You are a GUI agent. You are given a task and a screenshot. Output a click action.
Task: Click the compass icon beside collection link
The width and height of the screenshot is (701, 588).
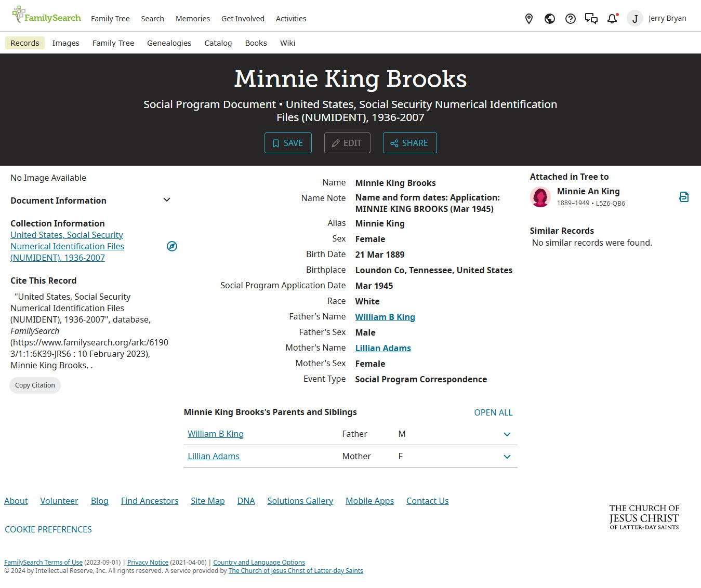(x=172, y=246)
